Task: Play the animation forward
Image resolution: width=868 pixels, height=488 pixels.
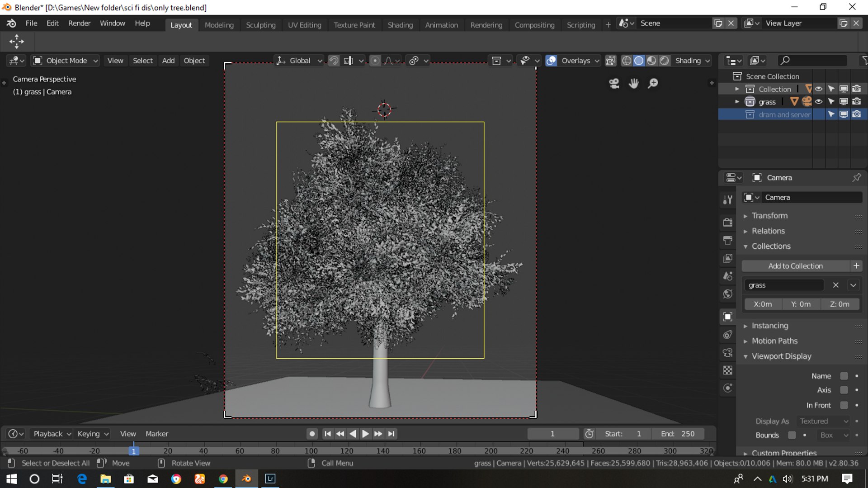Action: point(365,434)
